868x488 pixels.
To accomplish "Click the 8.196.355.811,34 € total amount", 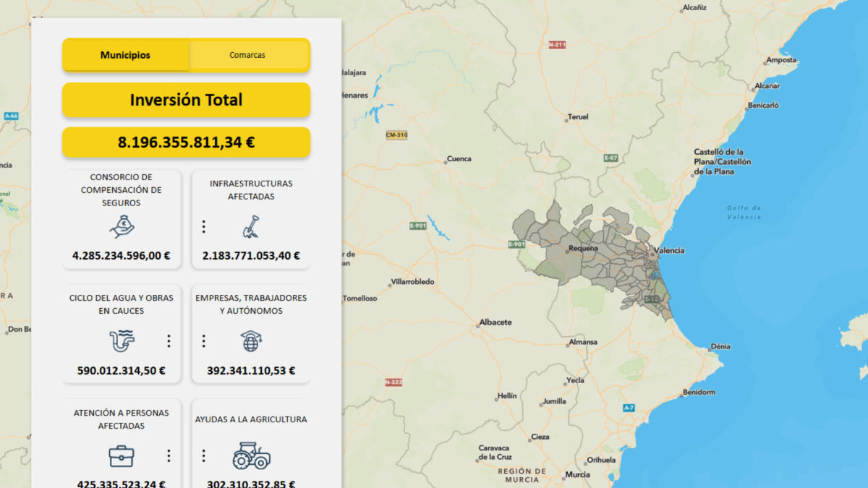I will [x=186, y=142].
